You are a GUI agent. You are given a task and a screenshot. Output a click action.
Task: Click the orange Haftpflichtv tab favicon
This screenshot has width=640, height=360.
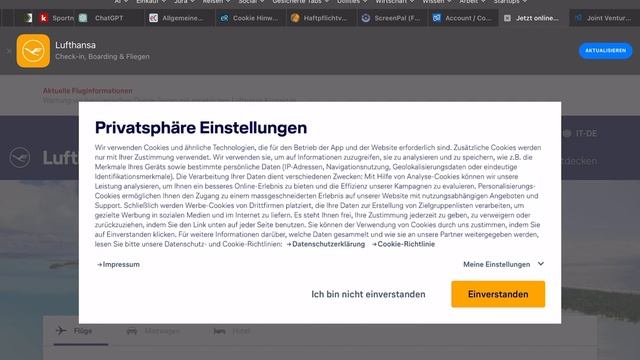[295, 18]
